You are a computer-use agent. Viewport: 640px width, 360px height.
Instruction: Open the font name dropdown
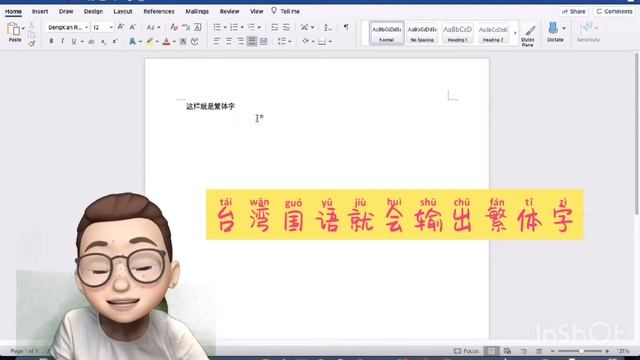coord(87,28)
